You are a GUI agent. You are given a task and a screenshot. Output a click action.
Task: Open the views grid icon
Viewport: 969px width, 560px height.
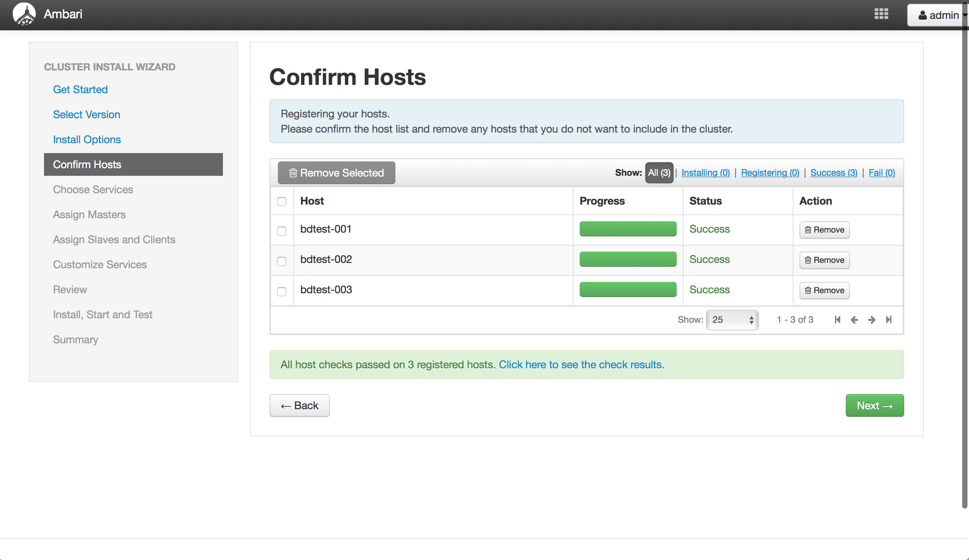[881, 14]
